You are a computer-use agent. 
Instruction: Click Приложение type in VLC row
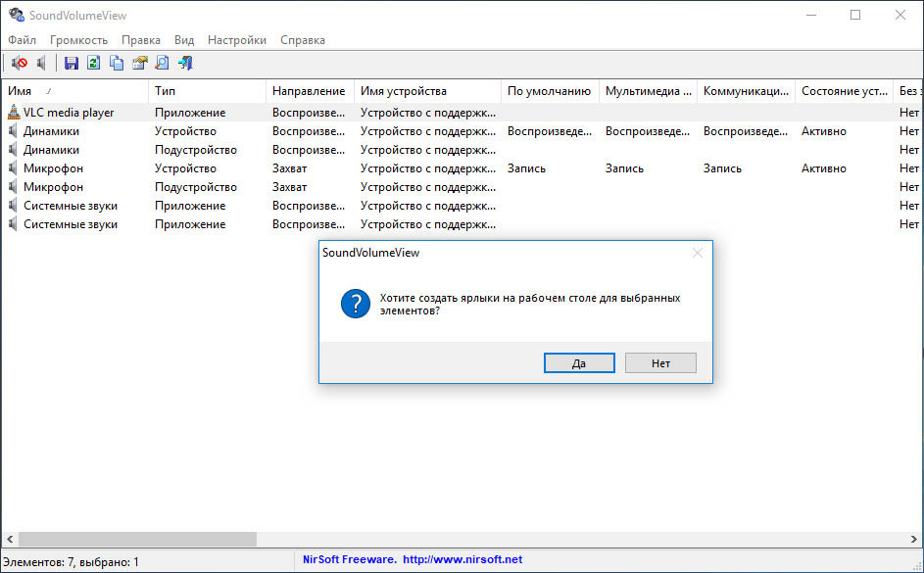coord(190,112)
